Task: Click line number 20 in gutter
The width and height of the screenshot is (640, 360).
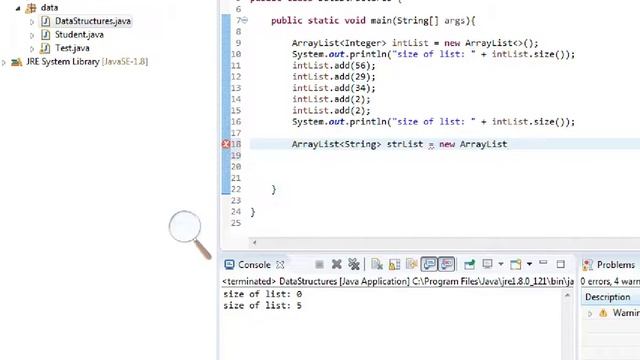Action: (x=236, y=167)
